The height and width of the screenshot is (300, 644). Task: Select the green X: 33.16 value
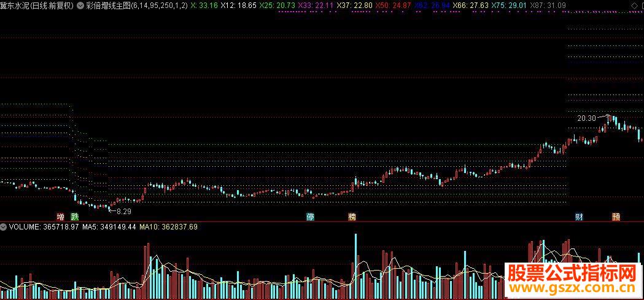[x=204, y=6]
